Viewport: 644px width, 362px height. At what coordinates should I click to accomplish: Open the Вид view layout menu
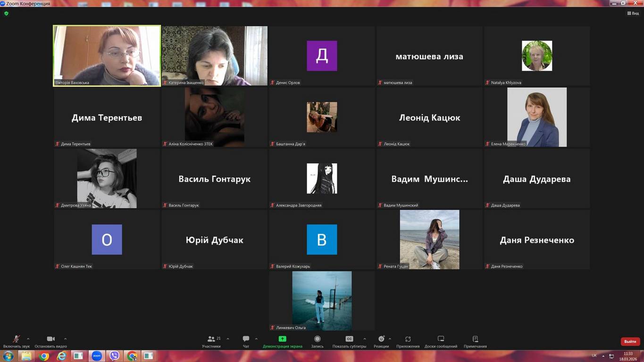(x=633, y=13)
